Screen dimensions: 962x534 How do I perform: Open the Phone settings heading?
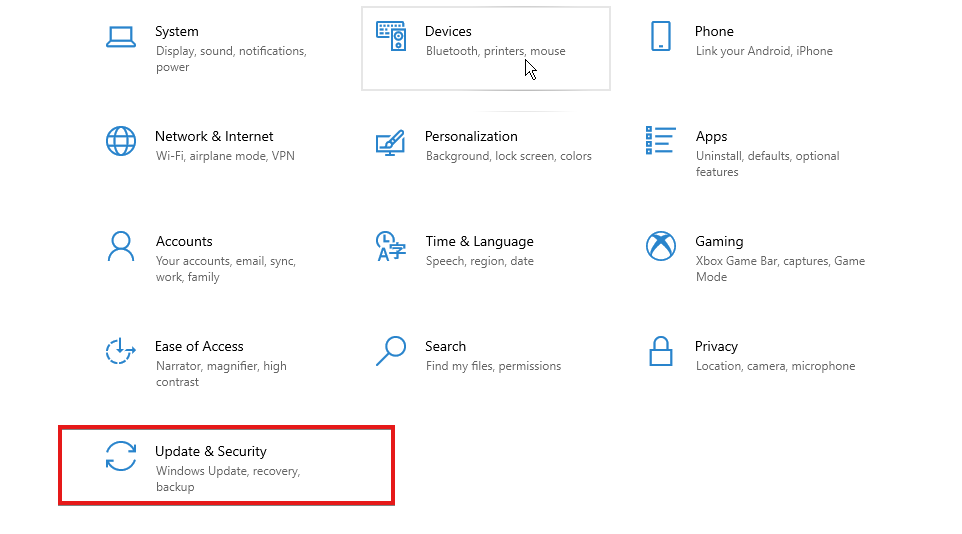714,31
